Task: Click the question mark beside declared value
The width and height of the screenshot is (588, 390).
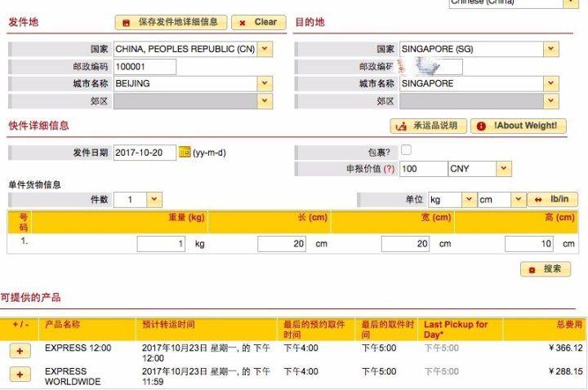Action: point(389,169)
